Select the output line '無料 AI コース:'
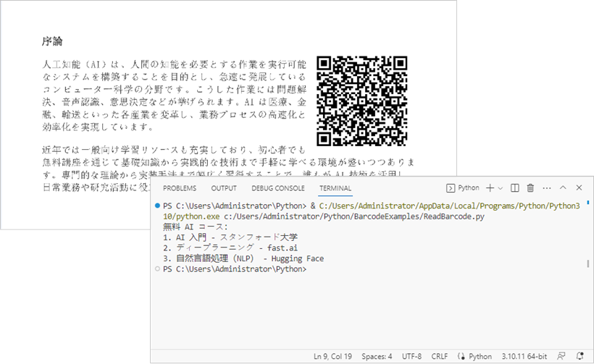Screen dimensions: 594x364 coord(196,227)
